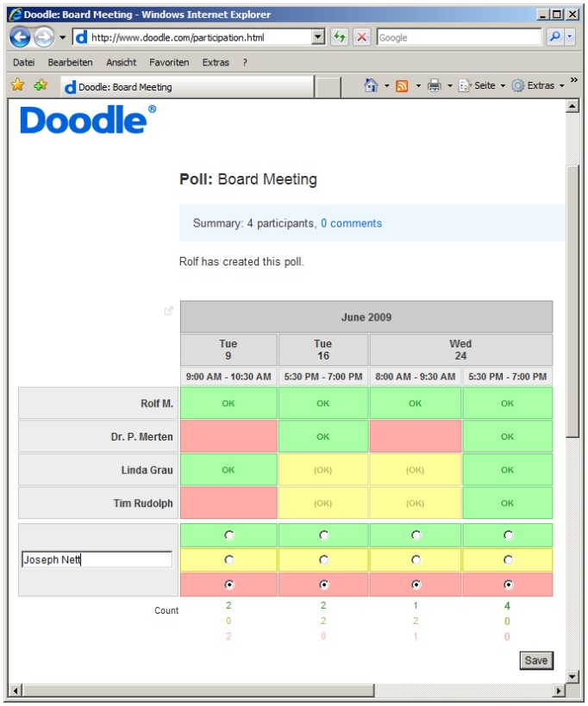
Task: Click the small export icon left of June 2009
Action: click(168, 310)
